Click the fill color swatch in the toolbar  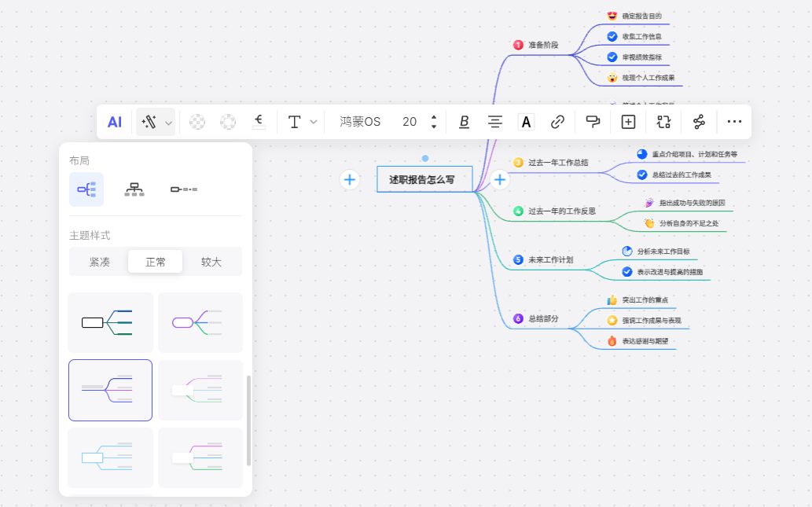point(197,121)
